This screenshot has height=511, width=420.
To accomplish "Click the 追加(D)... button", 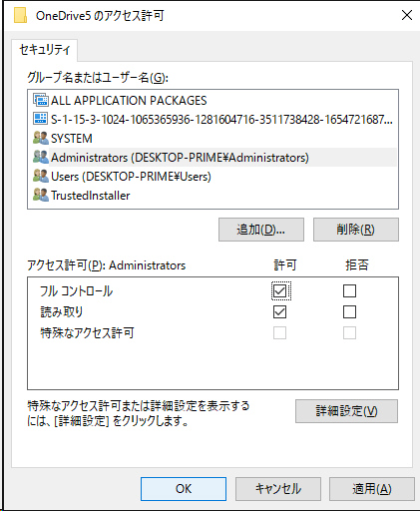I will coord(261,230).
